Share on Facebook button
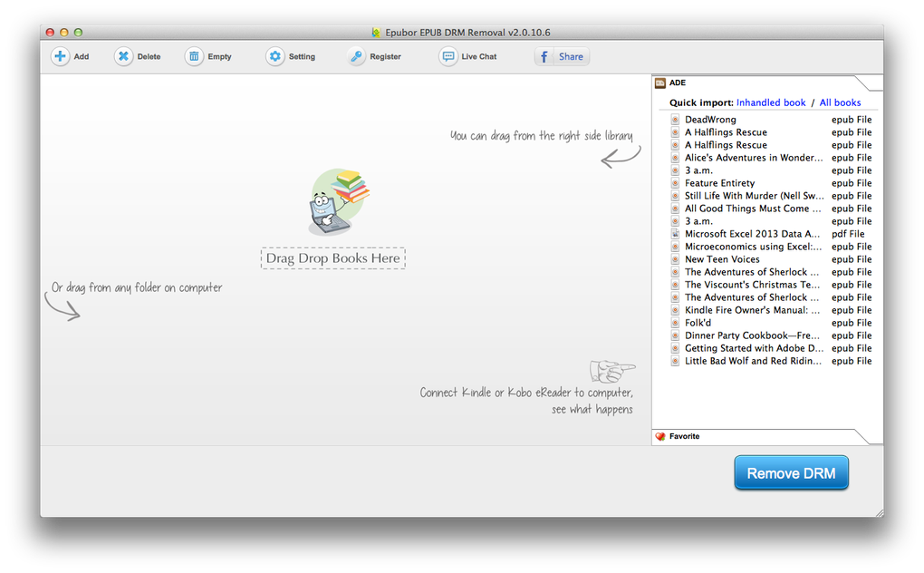Screen dimensions: 924x573 pyautogui.click(x=563, y=56)
